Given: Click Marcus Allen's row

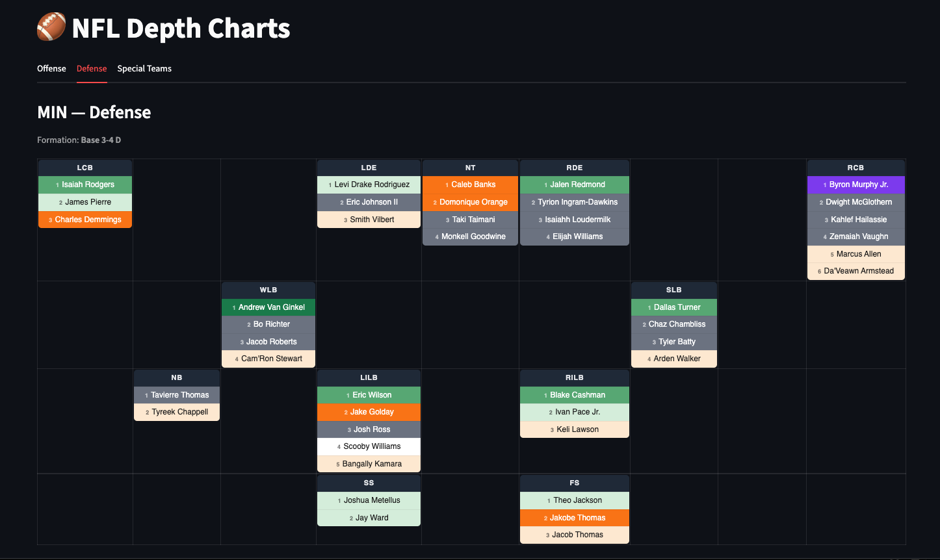Looking at the screenshot, I should [x=856, y=254].
